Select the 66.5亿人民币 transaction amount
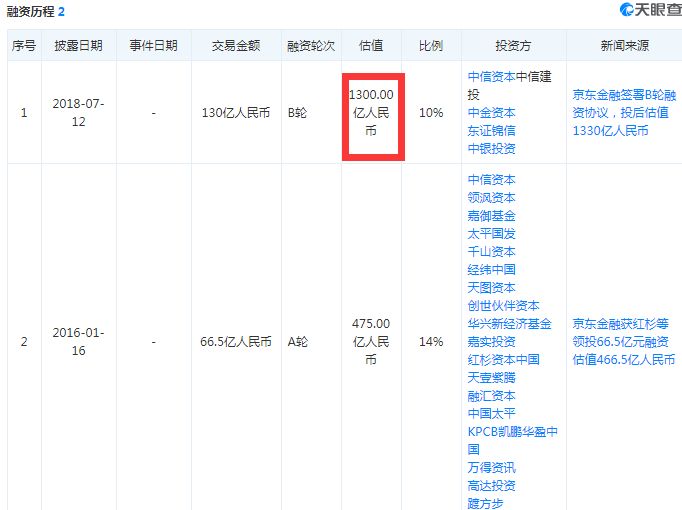682x510 pixels. pyautogui.click(x=236, y=342)
